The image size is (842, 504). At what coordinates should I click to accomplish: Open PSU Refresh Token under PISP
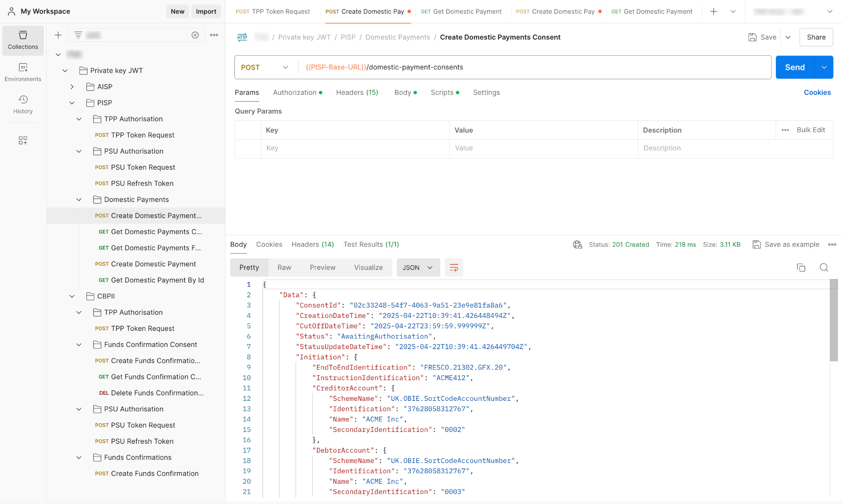(134, 183)
